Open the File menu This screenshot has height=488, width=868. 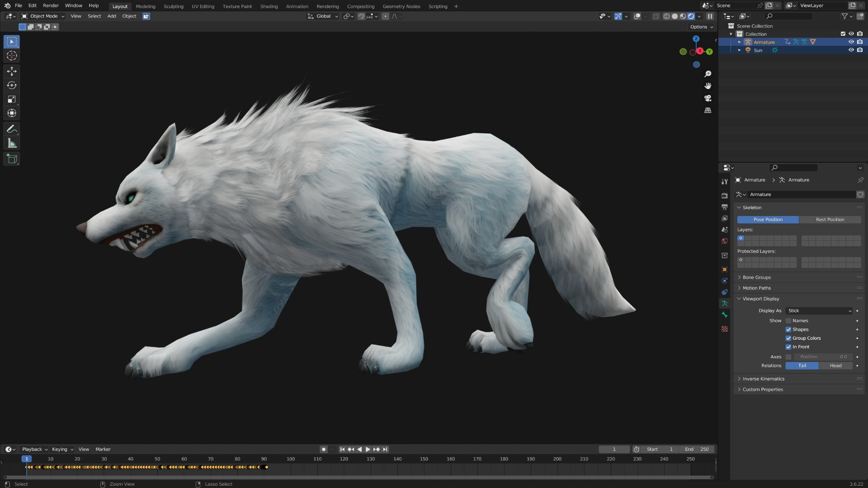tap(19, 6)
